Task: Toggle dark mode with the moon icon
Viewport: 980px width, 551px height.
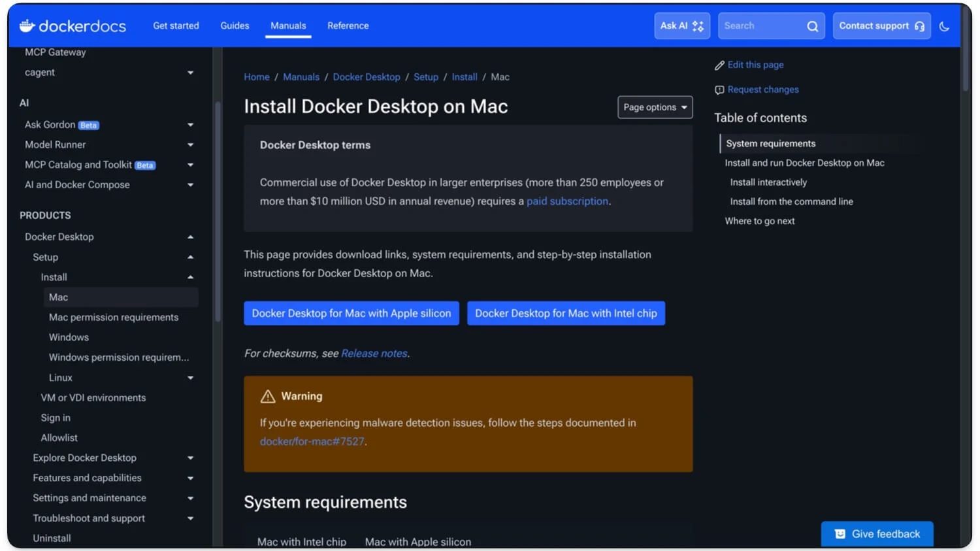Action: coord(944,26)
